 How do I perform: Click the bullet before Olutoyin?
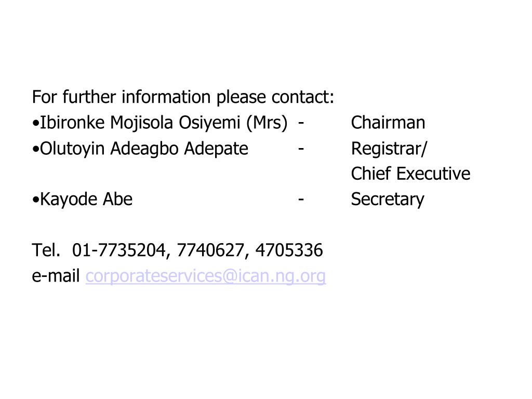point(36,149)
